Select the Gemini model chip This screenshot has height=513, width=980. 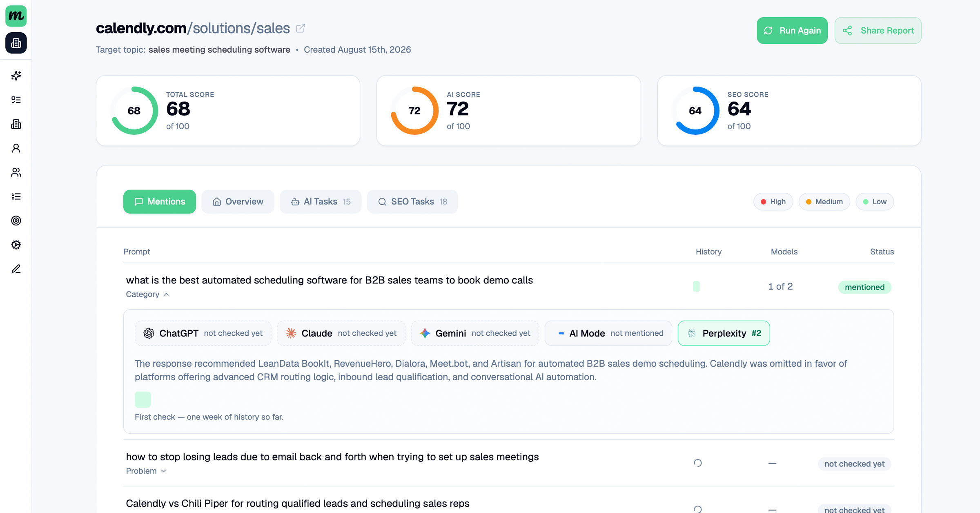click(x=475, y=333)
